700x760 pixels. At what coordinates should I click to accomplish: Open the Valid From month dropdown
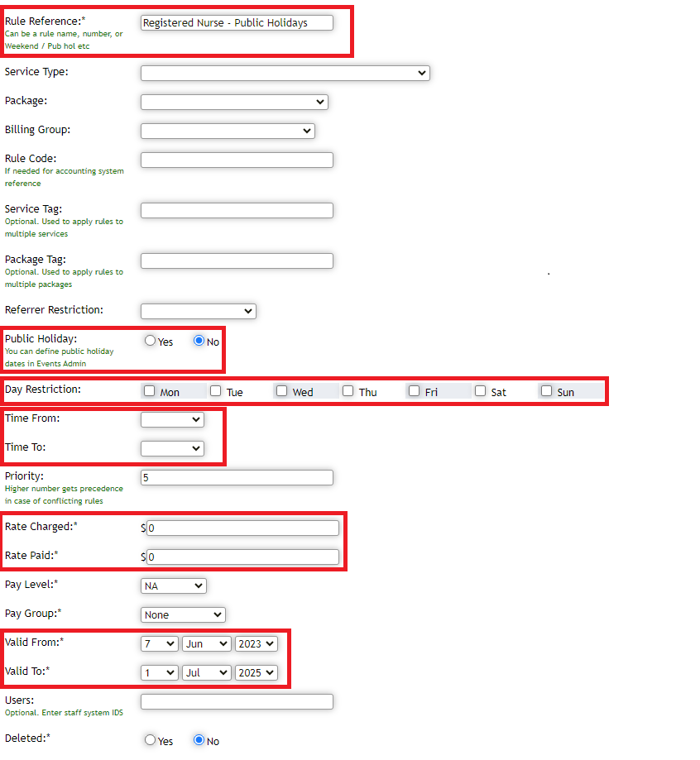tap(206, 643)
